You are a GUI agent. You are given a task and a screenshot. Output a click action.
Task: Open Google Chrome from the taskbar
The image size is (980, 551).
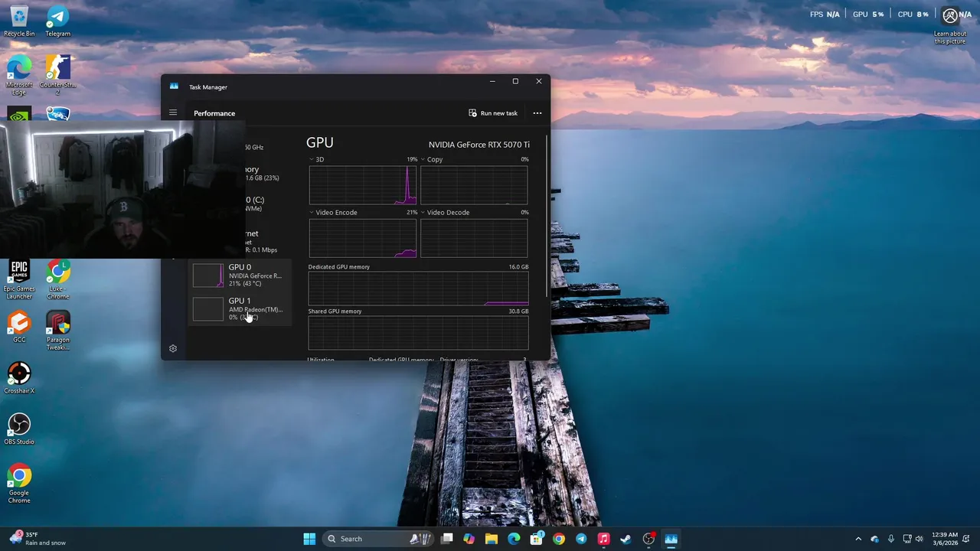[559, 539]
